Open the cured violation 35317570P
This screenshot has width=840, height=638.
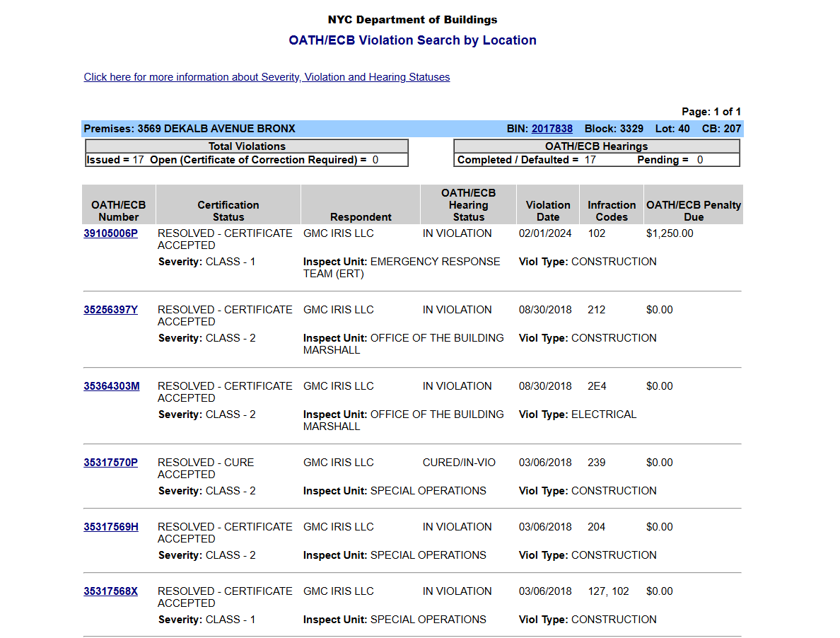[110, 463]
